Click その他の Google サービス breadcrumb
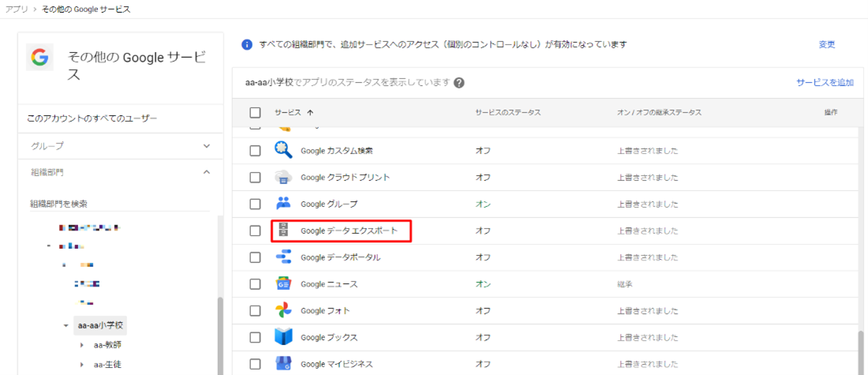The height and width of the screenshot is (375, 868). [x=85, y=9]
